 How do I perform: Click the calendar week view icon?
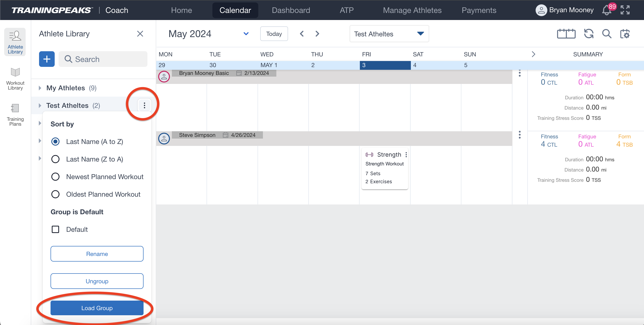(566, 34)
